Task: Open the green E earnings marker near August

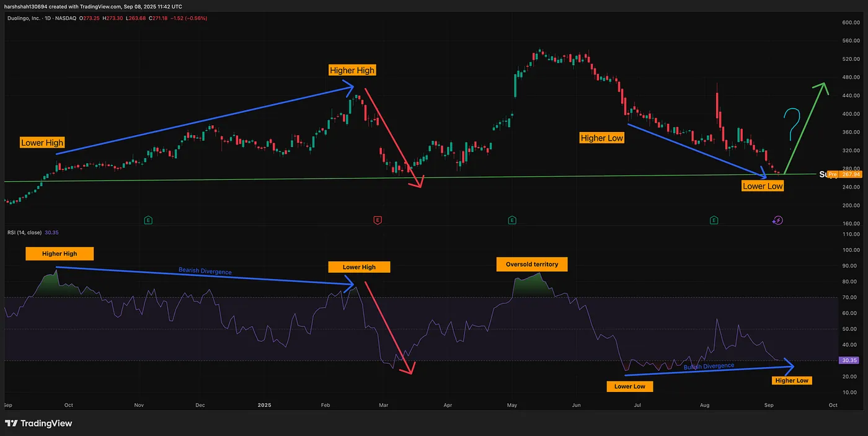Action: coord(714,220)
